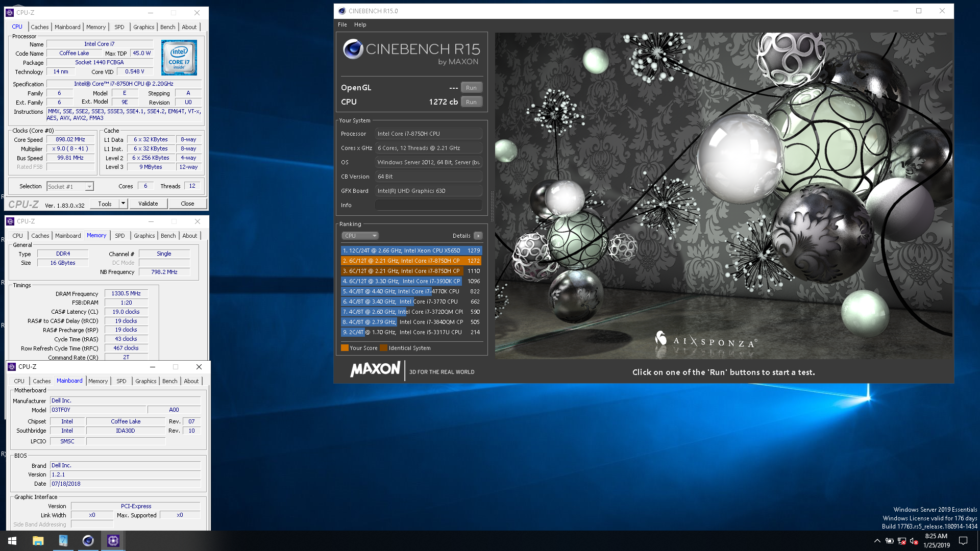The height and width of the screenshot is (551, 980).
Task: Click the Identical System brown legend swatch
Action: click(x=383, y=348)
